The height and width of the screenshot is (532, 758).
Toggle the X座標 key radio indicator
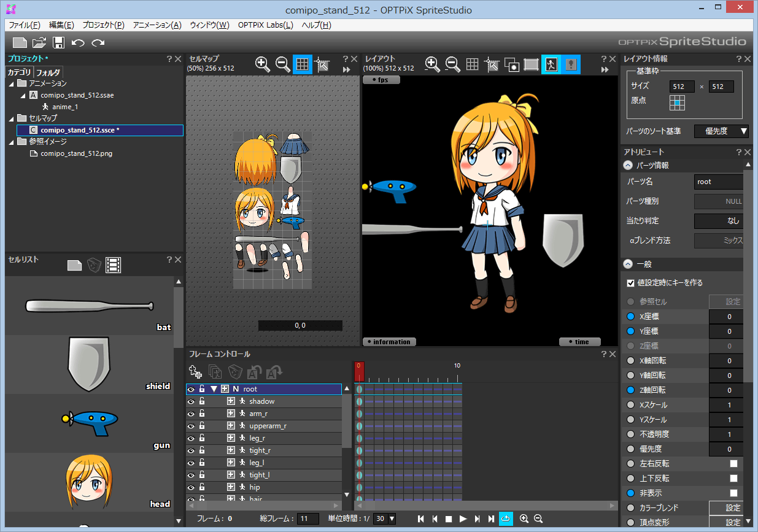pos(630,317)
